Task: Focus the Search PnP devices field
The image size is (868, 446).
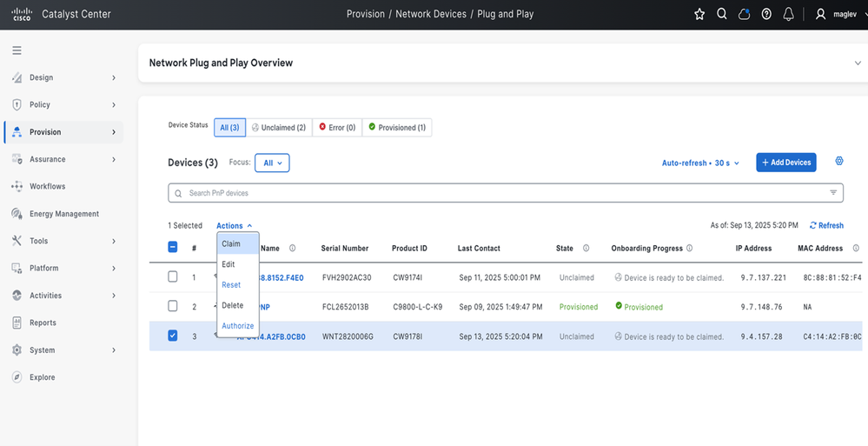Action: (506, 193)
